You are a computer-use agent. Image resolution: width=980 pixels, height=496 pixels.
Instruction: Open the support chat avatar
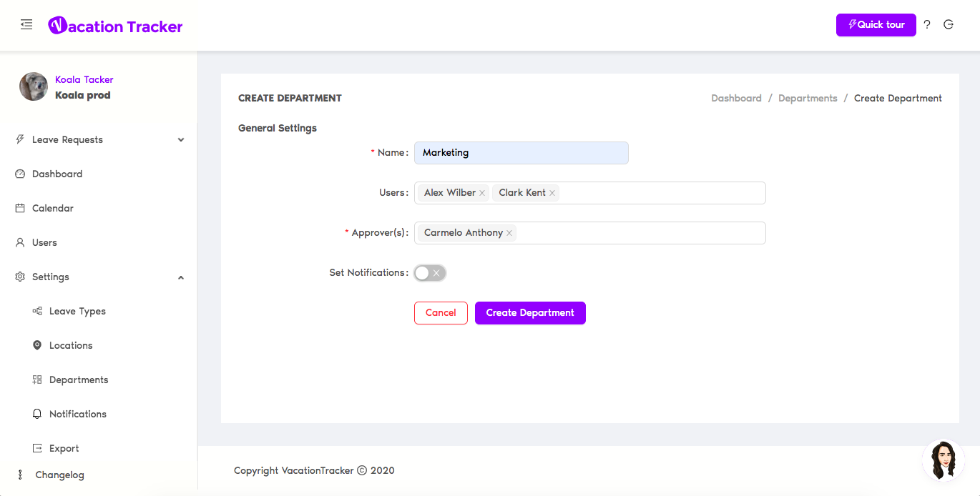944,460
